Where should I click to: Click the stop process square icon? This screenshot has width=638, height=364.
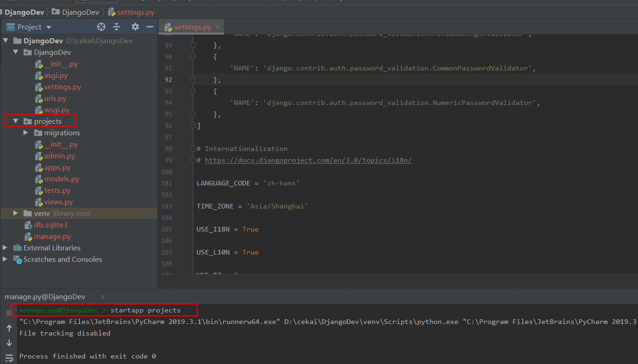pos(9,312)
